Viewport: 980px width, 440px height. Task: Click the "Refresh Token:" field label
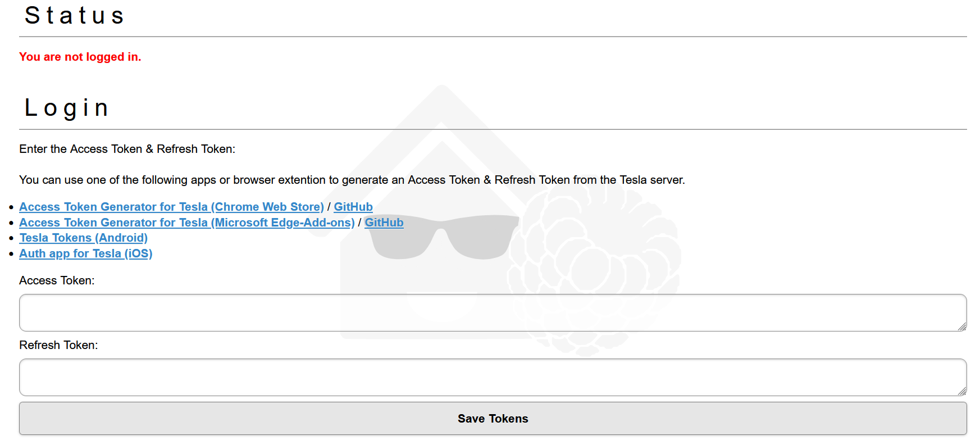click(58, 345)
